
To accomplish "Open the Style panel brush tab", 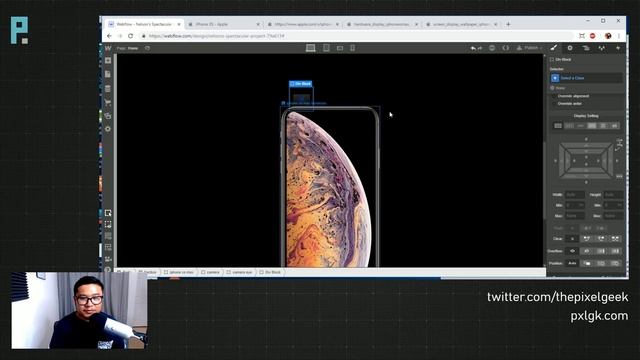I will pos(553,48).
